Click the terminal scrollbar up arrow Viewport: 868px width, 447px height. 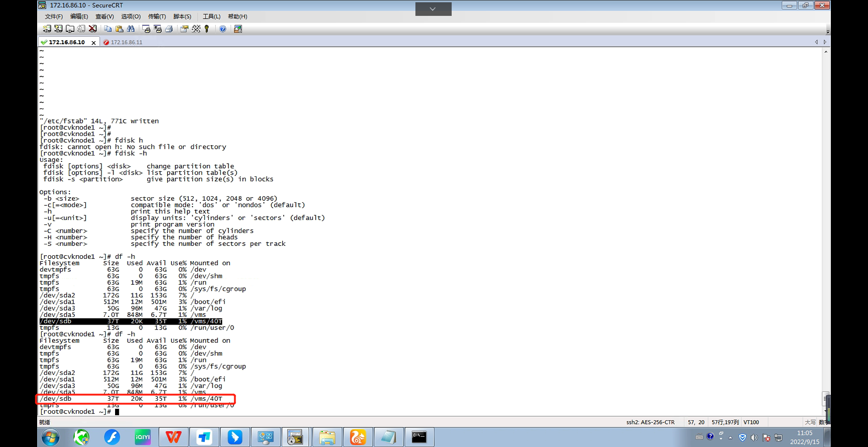point(826,52)
